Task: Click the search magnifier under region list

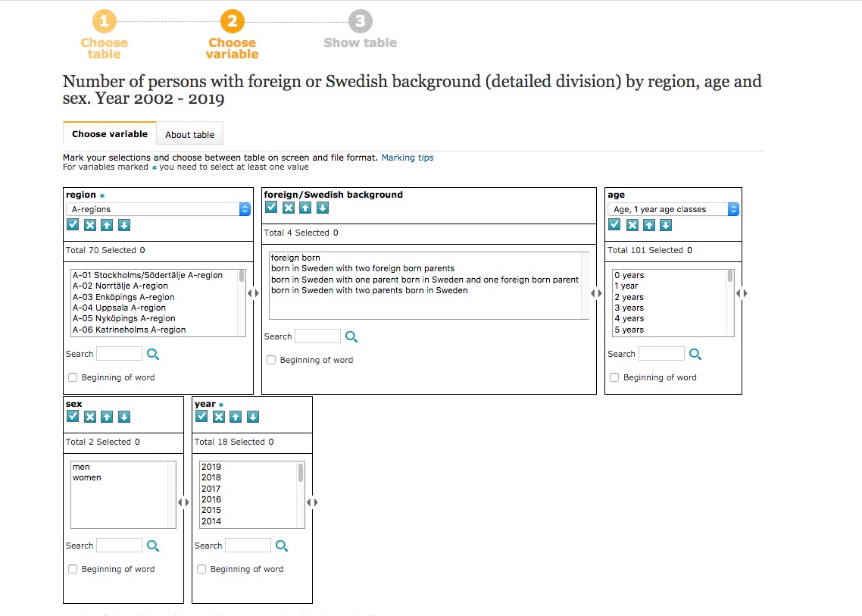Action: pos(153,354)
